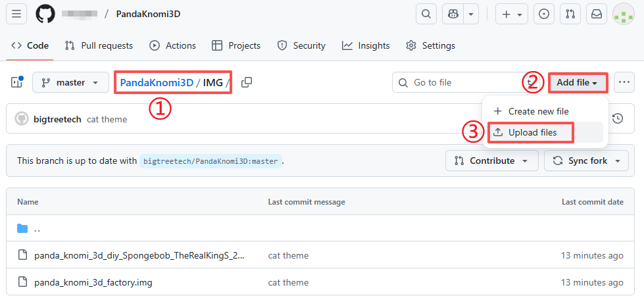Click the Go to file search field

(460, 83)
